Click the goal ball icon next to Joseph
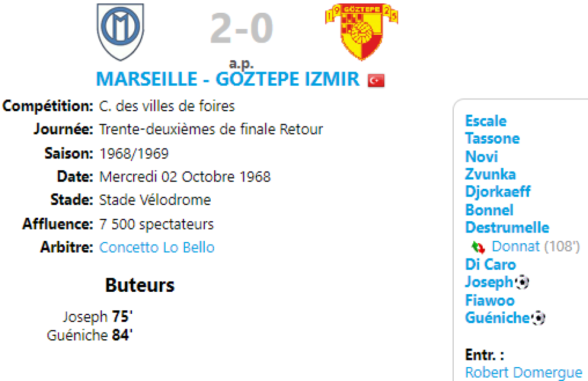The width and height of the screenshot is (588, 381). click(x=523, y=282)
